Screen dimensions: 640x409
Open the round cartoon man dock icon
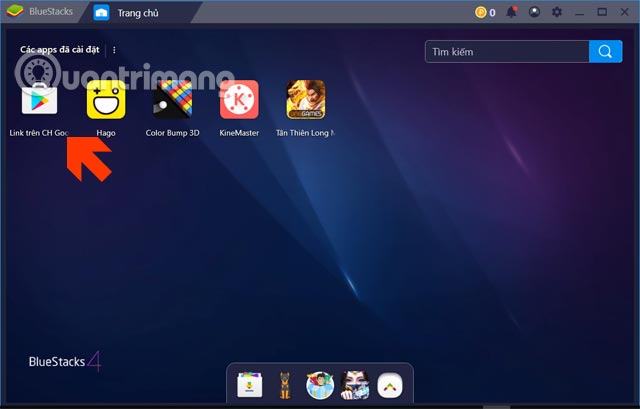(x=320, y=385)
